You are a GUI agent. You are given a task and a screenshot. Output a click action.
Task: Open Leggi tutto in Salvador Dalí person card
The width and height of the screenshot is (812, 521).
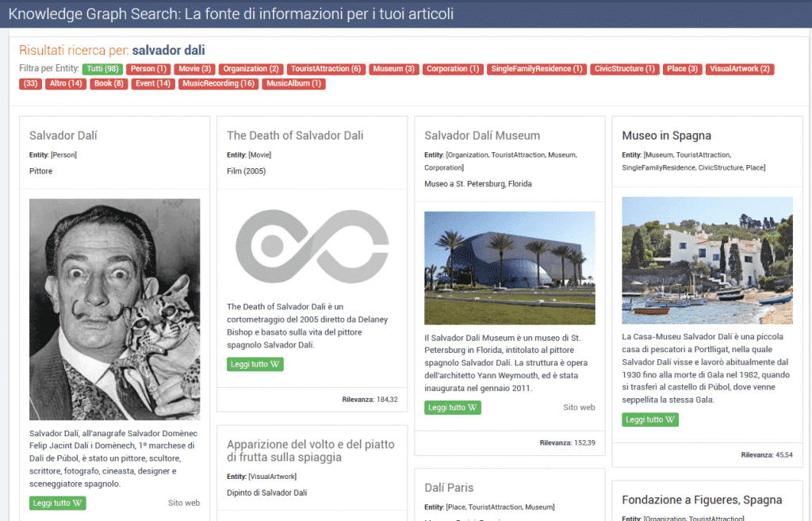57,503
